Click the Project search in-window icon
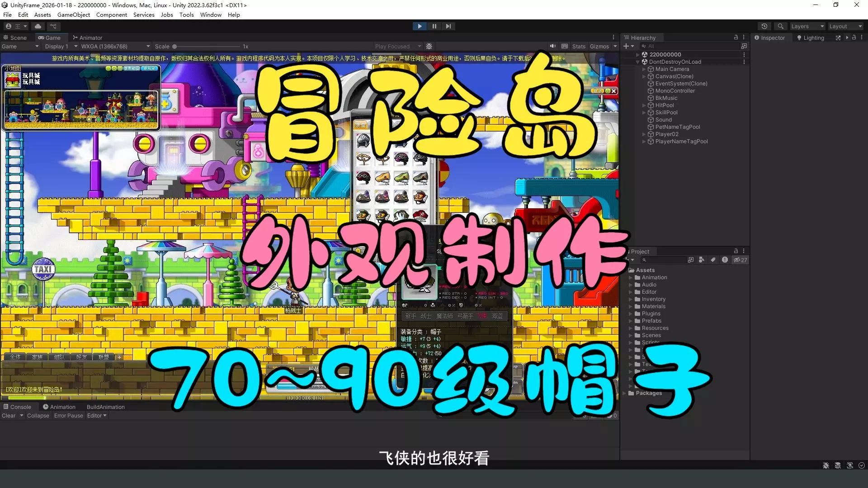 (x=691, y=260)
